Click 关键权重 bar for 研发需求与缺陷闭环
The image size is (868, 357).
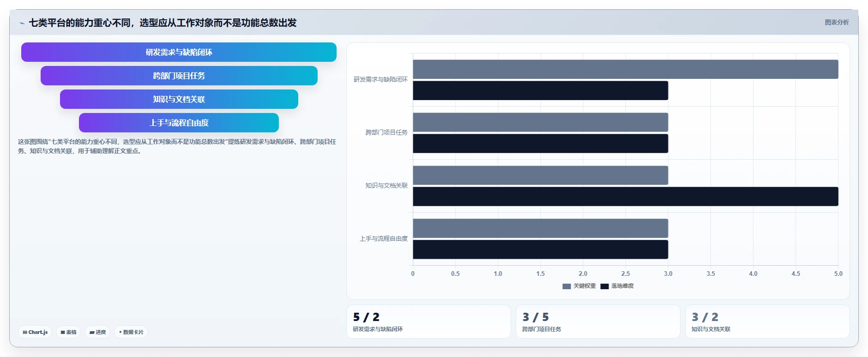(626, 69)
